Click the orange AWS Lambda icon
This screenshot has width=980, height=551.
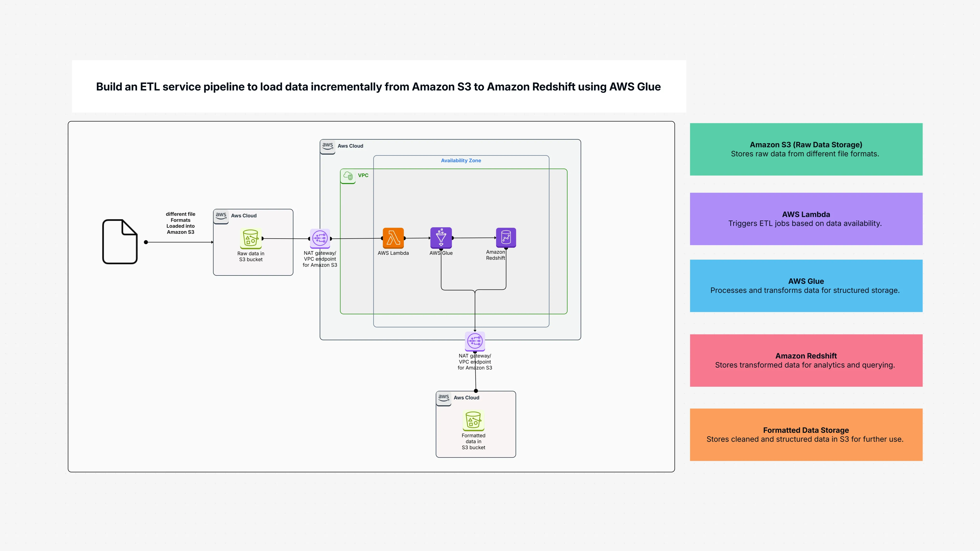pyautogui.click(x=393, y=238)
